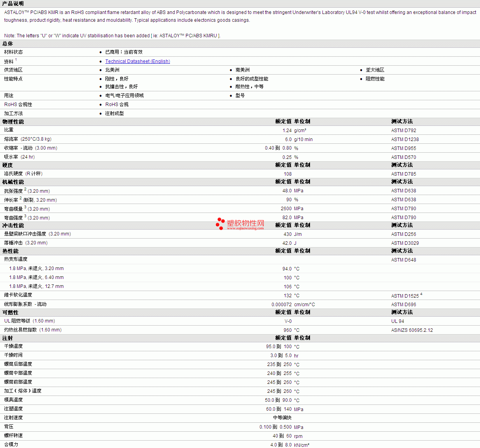Viewport: 480px width, 448px height.
Task: Click the rpm unit for 螺杆转速
Action: pos(298,436)
